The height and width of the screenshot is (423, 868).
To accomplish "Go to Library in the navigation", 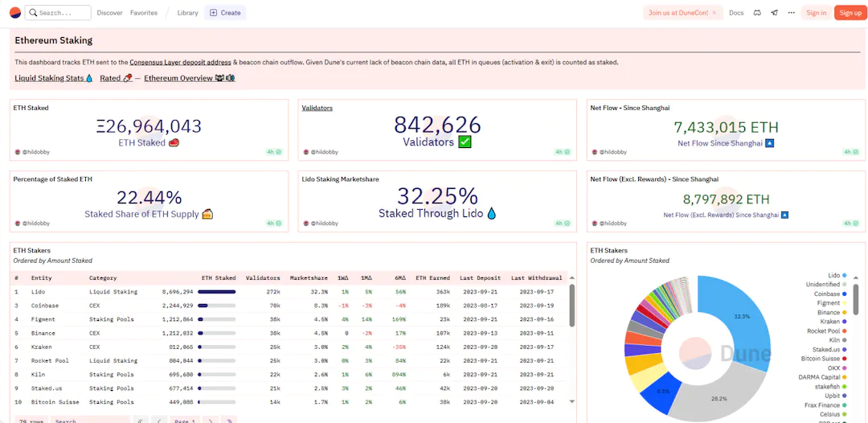I will [x=187, y=13].
